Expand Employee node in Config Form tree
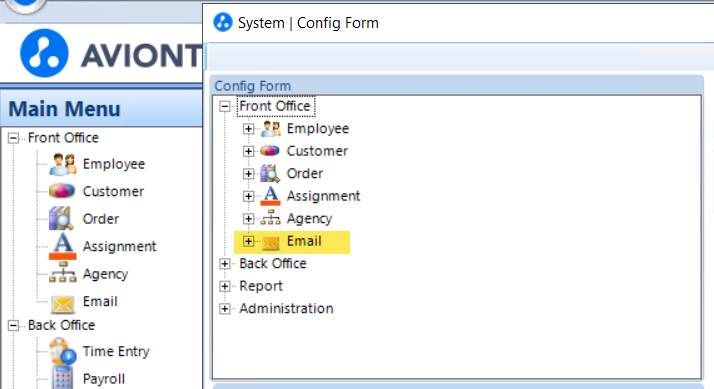This screenshot has width=714, height=389. click(248, 129)
